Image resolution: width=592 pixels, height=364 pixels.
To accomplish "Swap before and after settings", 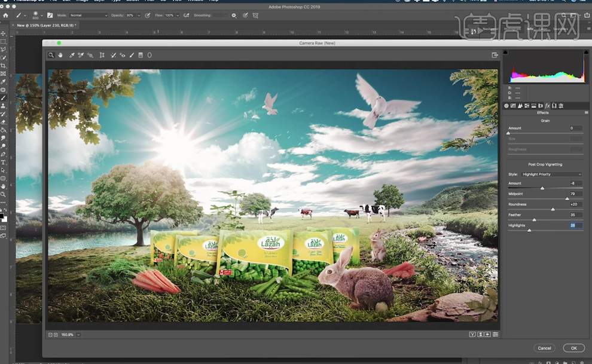I will tap(481, 335).
